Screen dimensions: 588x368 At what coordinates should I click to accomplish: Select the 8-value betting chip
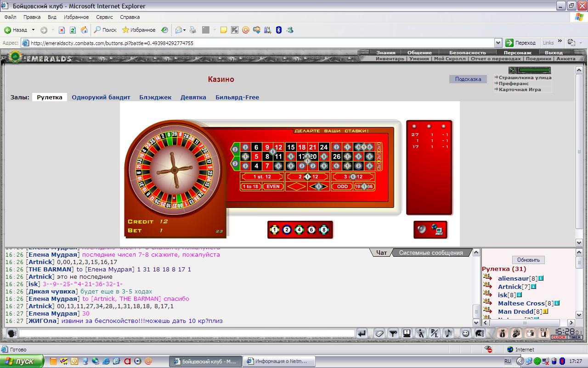click(323, 230)
